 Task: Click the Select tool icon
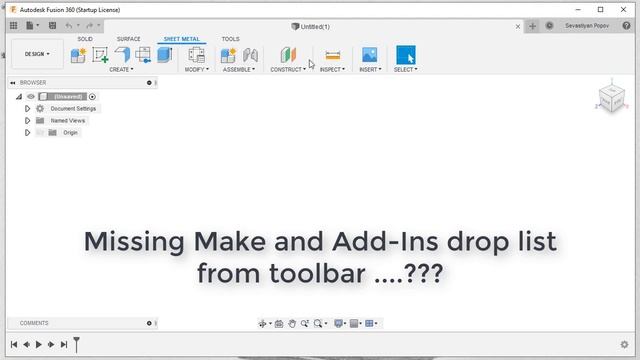406,55
